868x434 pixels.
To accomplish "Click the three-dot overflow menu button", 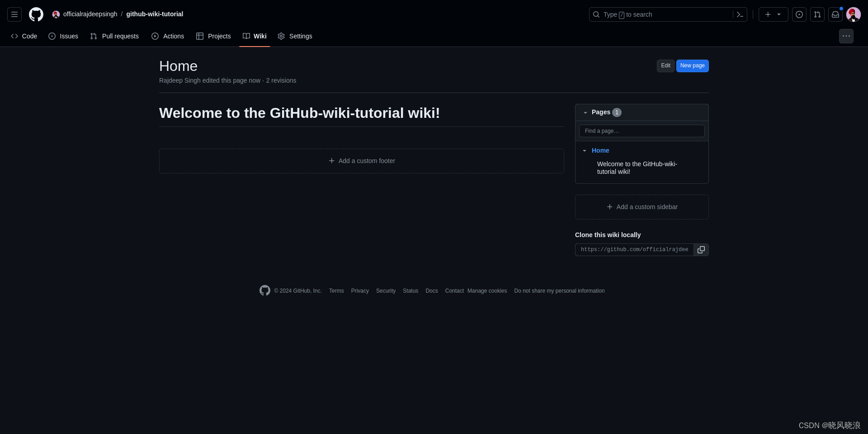I will coord(846,36).
